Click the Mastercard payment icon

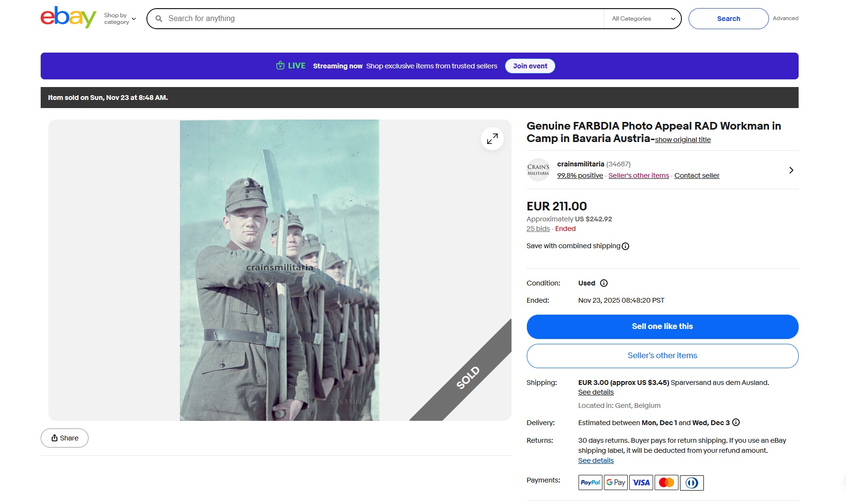[x=667, y=482]
